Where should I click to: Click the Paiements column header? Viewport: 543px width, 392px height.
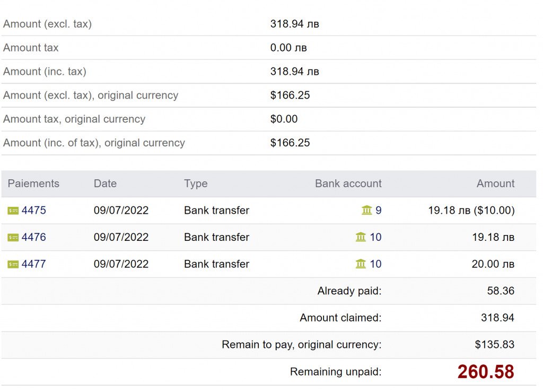click(x=33, y=184)
